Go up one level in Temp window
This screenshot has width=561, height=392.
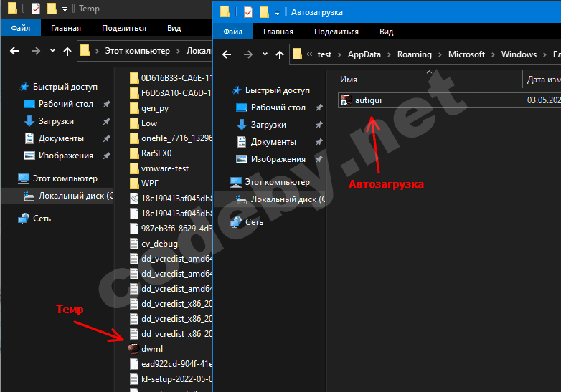(67, 52)
